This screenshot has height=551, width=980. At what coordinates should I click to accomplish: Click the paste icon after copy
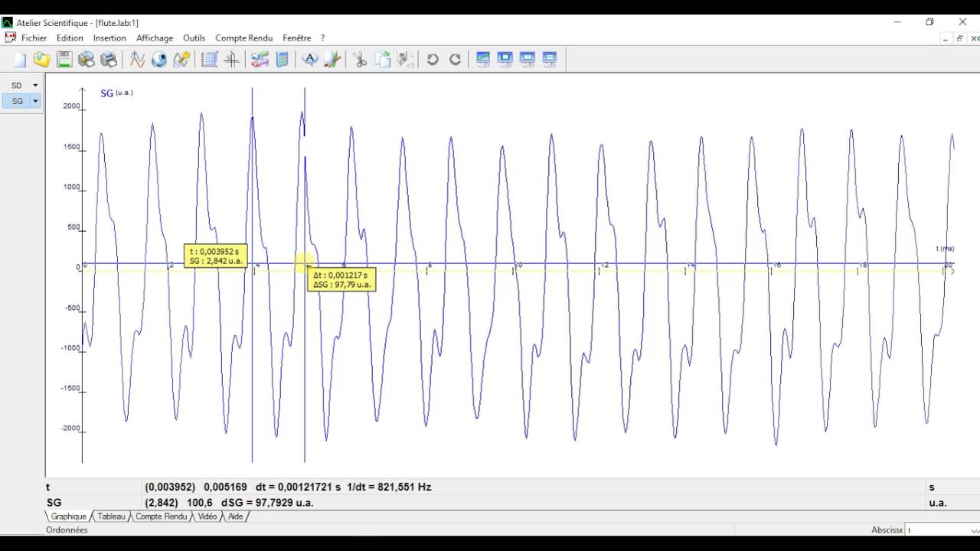click(405, 60)
